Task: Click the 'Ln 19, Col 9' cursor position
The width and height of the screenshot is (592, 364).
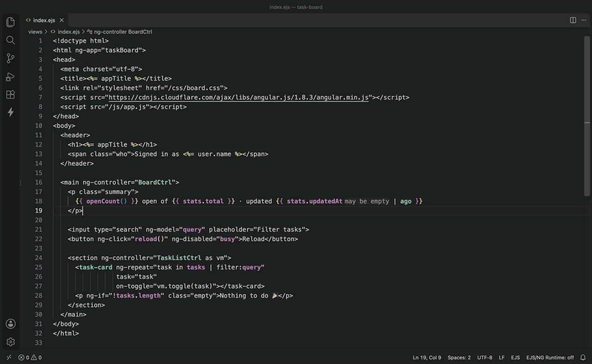Action: (427, 358)
